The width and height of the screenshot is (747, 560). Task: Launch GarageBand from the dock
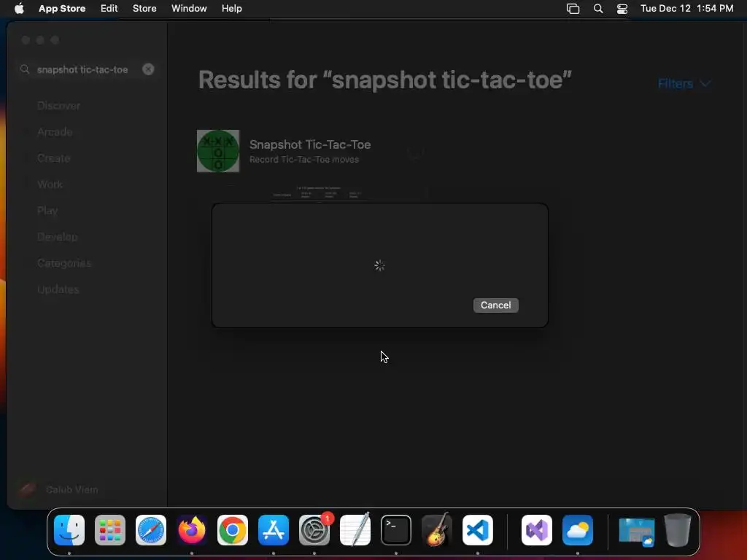437,530
